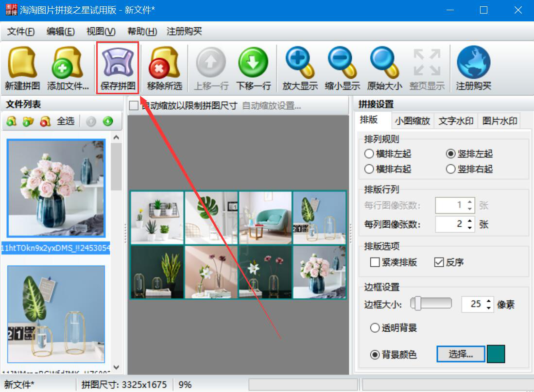Increase 边框大小 pixel value with up arrow
The image size is (534, 392).
point(489,300)
